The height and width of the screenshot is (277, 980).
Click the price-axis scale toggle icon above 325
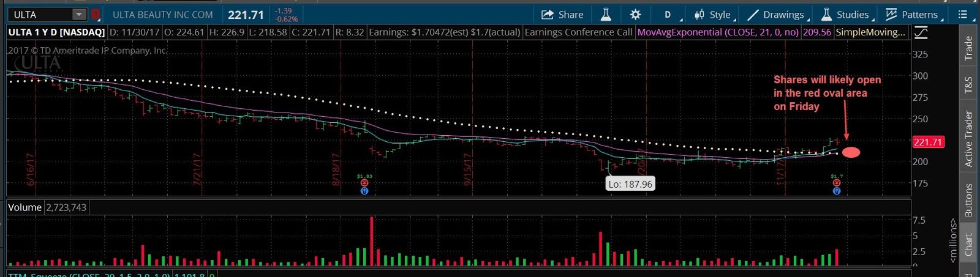(921, 33)
